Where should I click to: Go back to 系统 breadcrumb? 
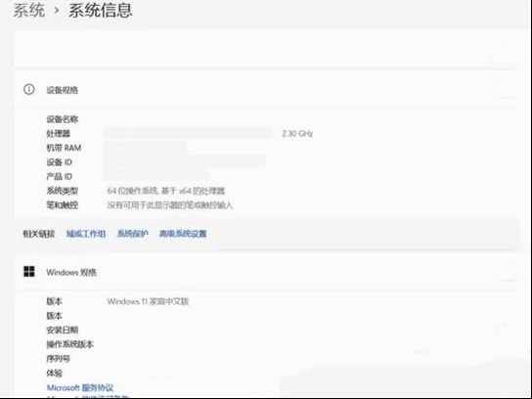pyautogui.click(x=28, y=10)
